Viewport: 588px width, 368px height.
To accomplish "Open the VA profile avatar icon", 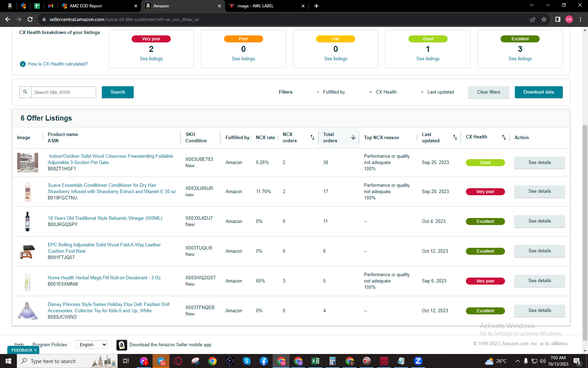I will tap(569, 19).
